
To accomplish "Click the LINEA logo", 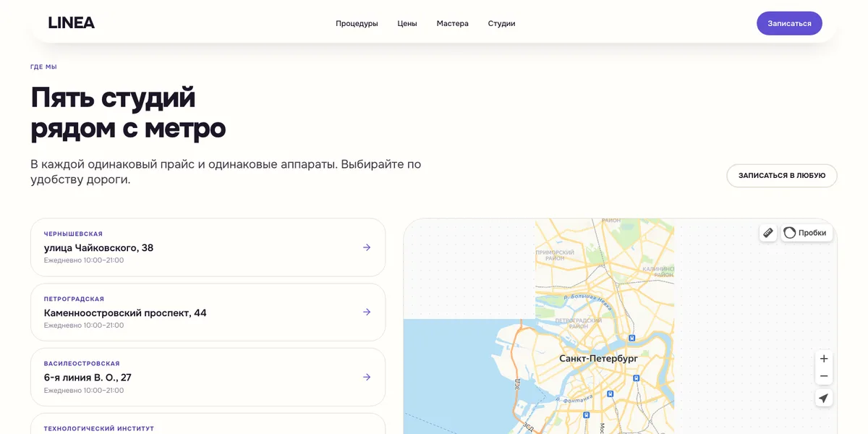I will 72,23.
